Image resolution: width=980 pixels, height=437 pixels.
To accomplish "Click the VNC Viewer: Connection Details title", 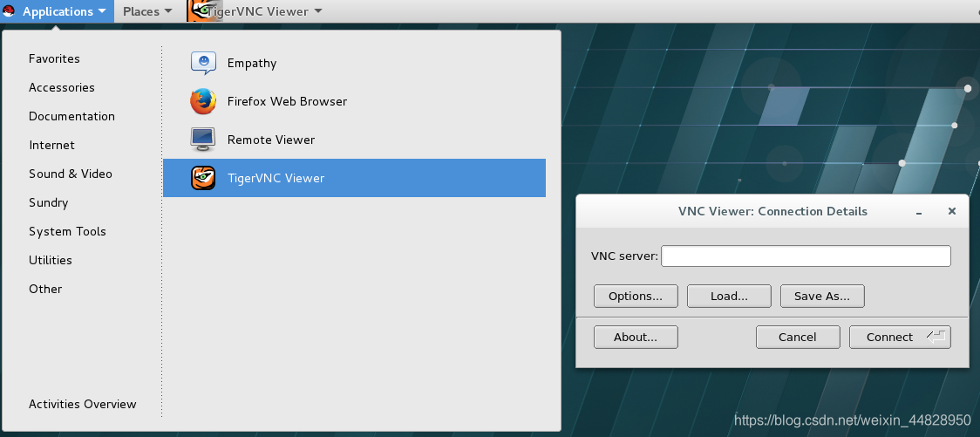I will click(772, 211).
